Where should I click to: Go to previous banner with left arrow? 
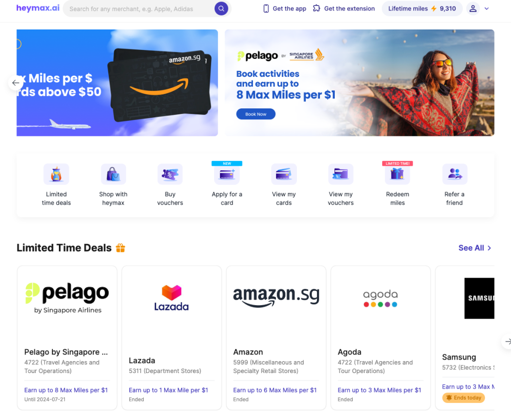[x=15, y=83]
